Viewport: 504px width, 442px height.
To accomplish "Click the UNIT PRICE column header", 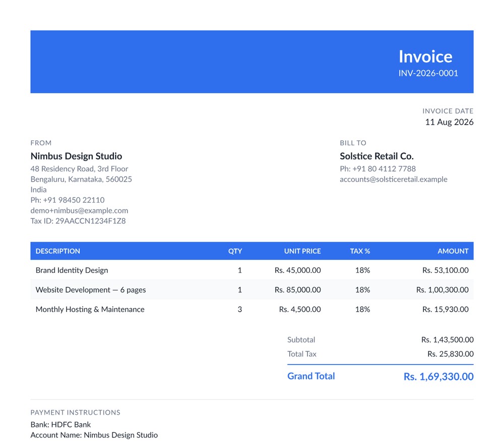I will [302, 251].
